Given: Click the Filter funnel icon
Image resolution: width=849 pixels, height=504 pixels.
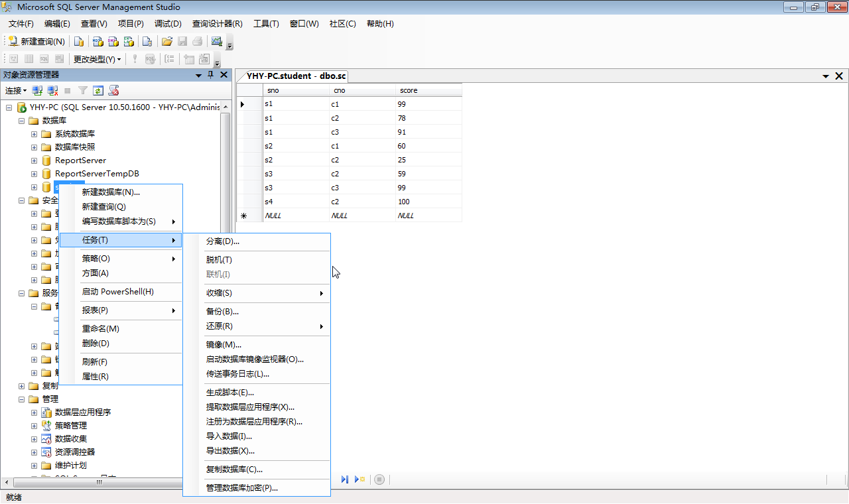Looking at the screenshot, I should (83, 91).
